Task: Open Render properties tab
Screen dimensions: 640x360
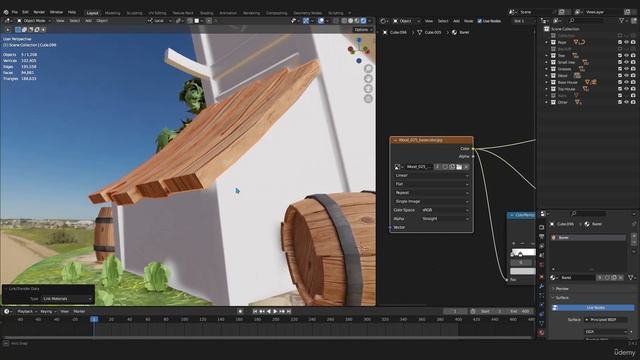Action: (541, 227)
